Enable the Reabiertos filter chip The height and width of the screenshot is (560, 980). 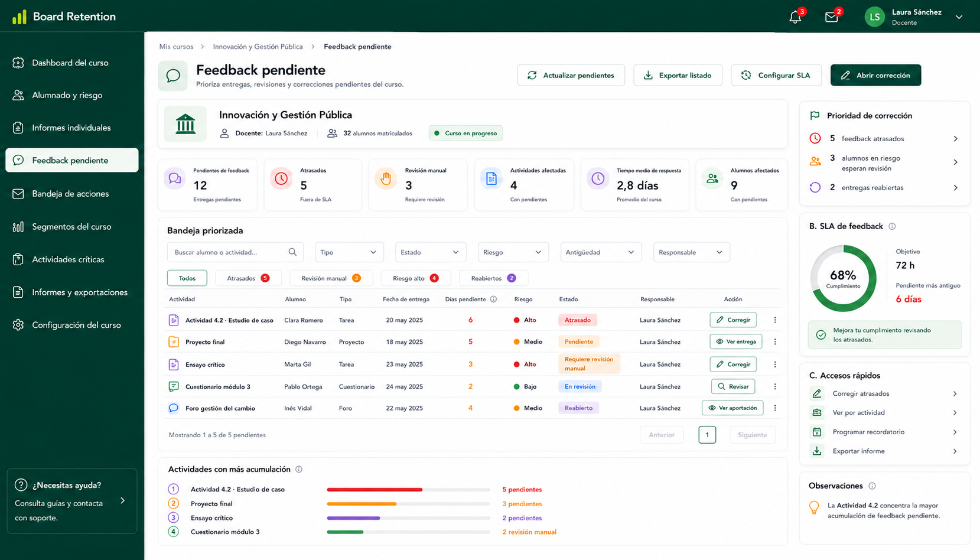(x=493, y=278)
